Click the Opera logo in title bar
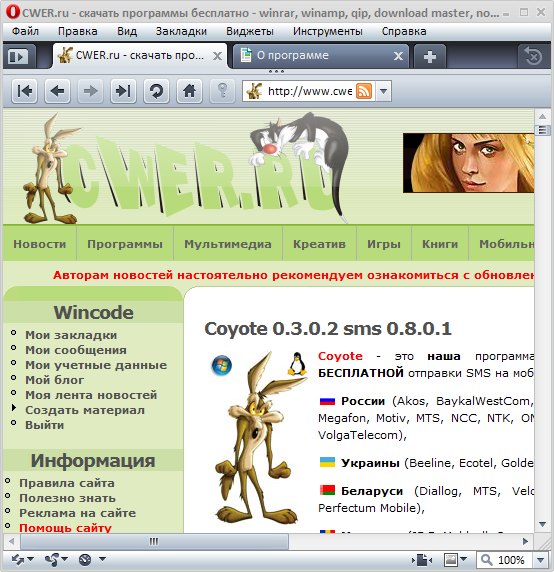The height and width of the screenshot is (572, 554). (x=13, y=12)
